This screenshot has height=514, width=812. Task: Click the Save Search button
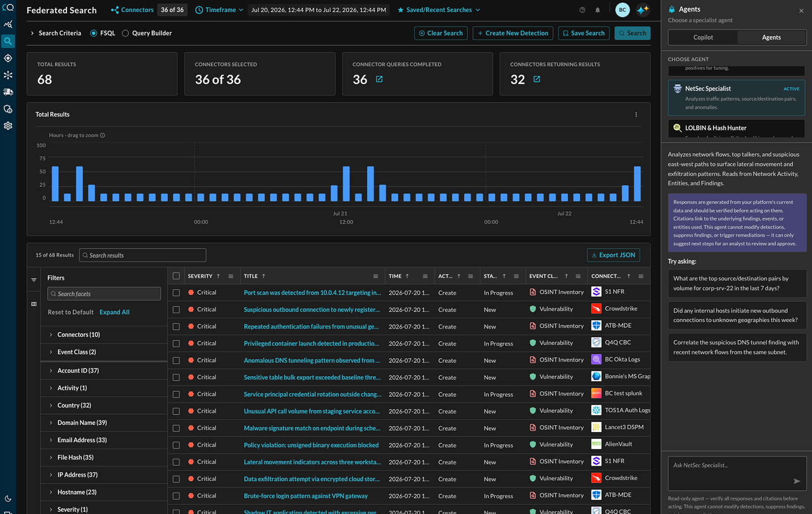coord(584,33)
